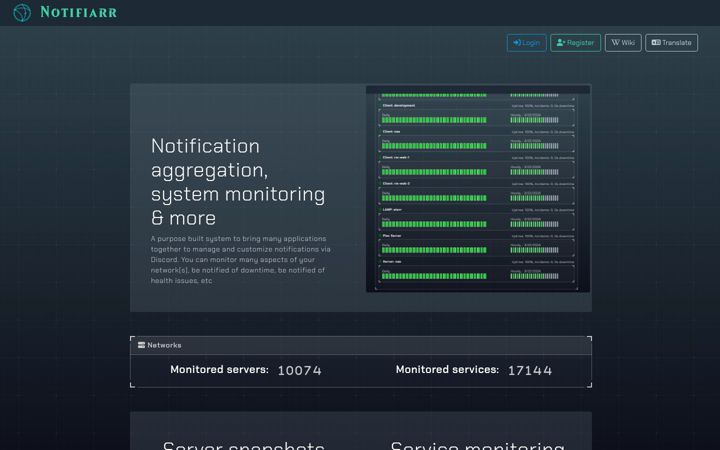Click the Networks panel title

(x=164, y=345)
